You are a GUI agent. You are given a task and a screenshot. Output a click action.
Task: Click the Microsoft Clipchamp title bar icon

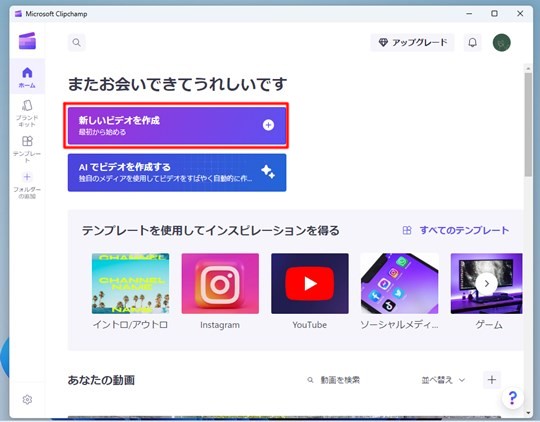18,14
